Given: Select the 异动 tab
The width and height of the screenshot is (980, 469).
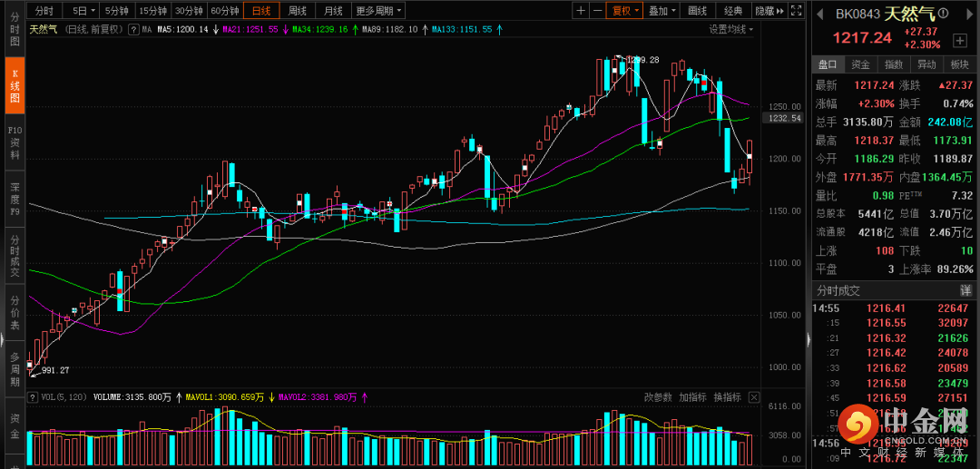Looking at the screenshot, I should (926, 64).
